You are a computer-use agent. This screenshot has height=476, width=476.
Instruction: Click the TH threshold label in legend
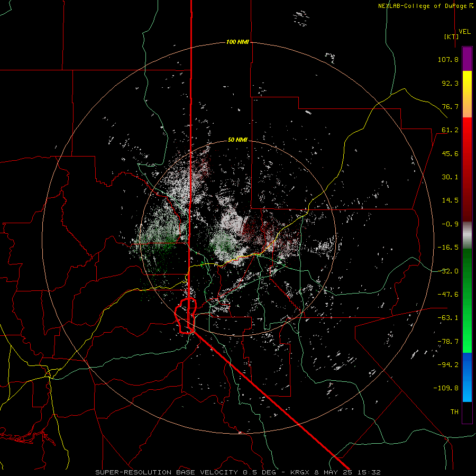[454, 412]
